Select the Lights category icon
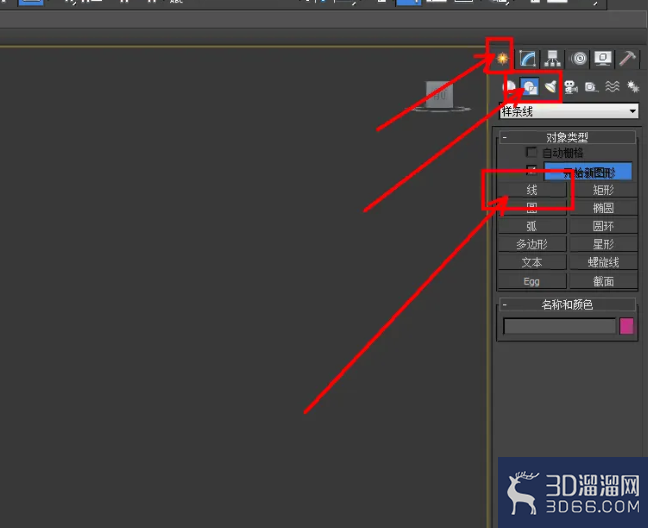The width and height of the screenshot is (648, 528). pyautogui.click(x=550, y=87)
